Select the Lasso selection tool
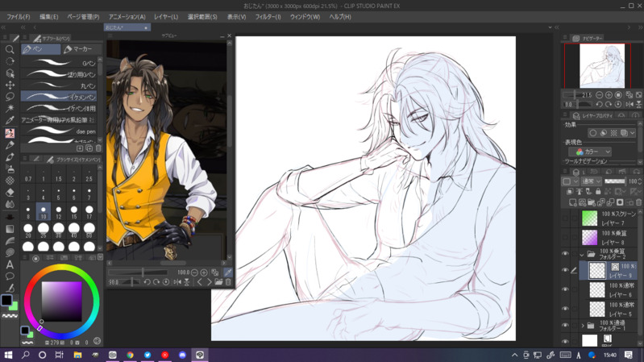The width and height of the screenshot is (644, 362). pos(10,97)
